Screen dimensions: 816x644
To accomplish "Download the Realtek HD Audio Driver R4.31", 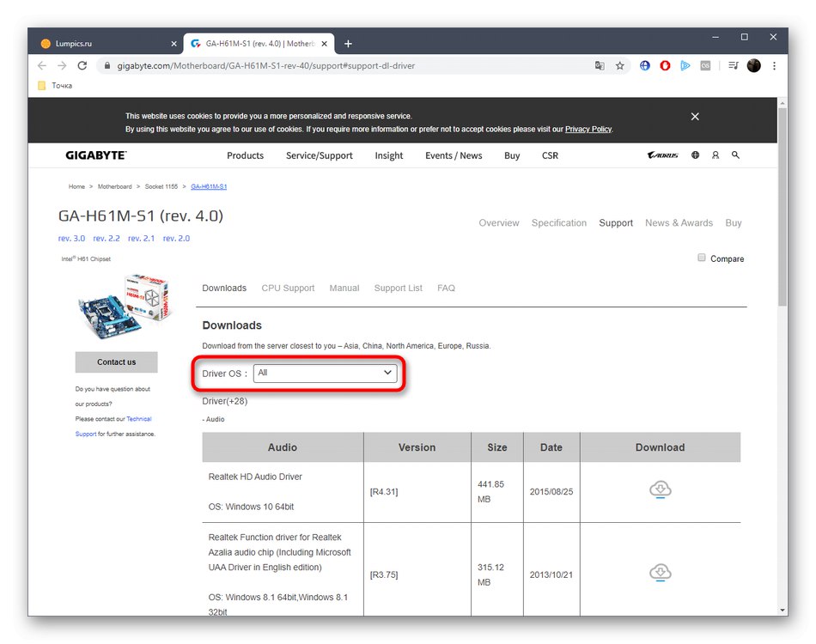I will click(x=660, y=489).
